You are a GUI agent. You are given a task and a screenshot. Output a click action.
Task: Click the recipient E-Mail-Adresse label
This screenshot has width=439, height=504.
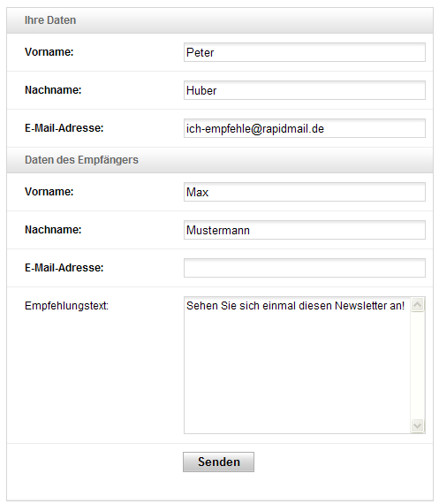(x=64, y=267)
